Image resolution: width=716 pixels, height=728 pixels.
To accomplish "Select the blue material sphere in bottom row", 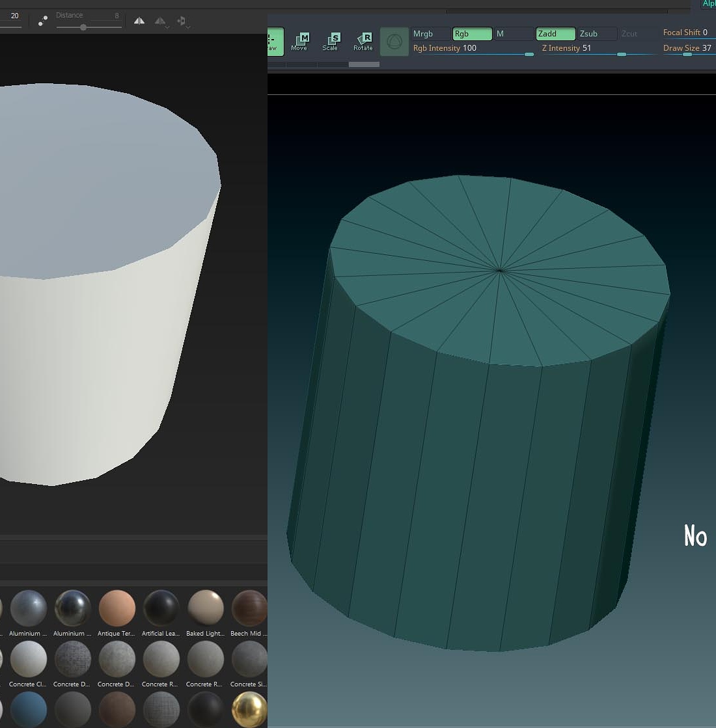I will tap(29, 709).
